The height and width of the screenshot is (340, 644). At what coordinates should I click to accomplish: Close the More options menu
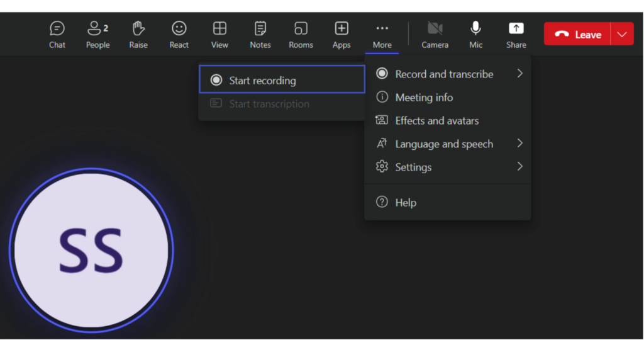[382, 35]
